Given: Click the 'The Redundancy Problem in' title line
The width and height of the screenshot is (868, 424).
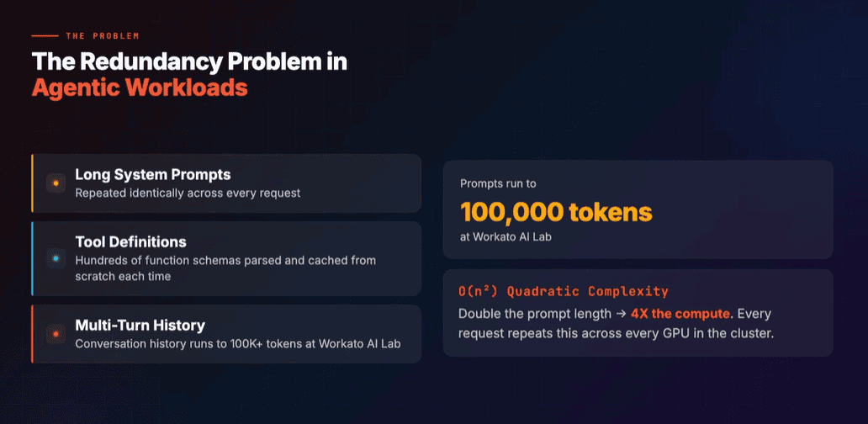Looking at the screenshot, I should (189, 61).
